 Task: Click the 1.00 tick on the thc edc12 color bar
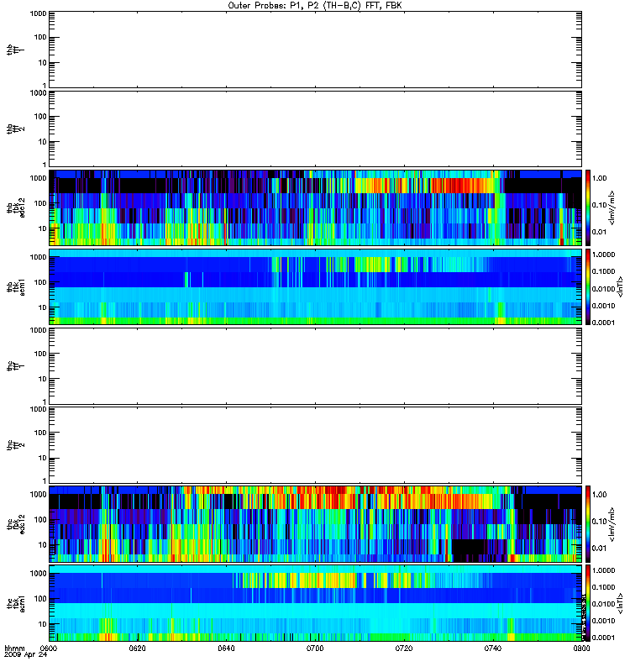tap(600, 495)
